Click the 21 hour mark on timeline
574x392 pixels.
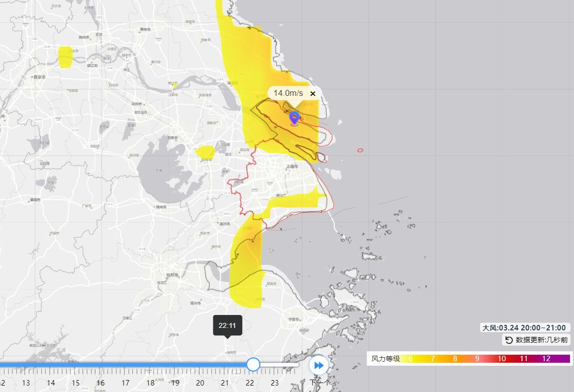pyautogui.click(x=225, y=383)
